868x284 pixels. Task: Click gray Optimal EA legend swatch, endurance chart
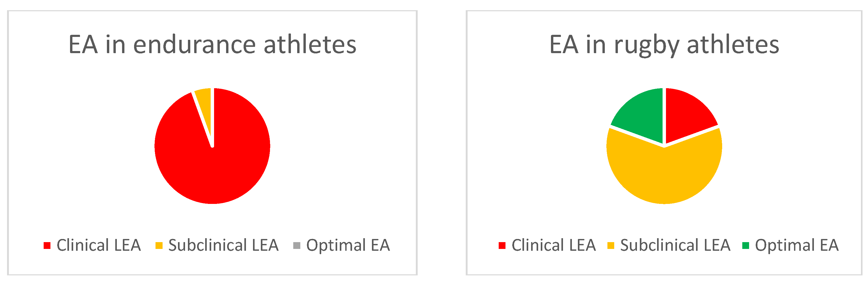297,246
